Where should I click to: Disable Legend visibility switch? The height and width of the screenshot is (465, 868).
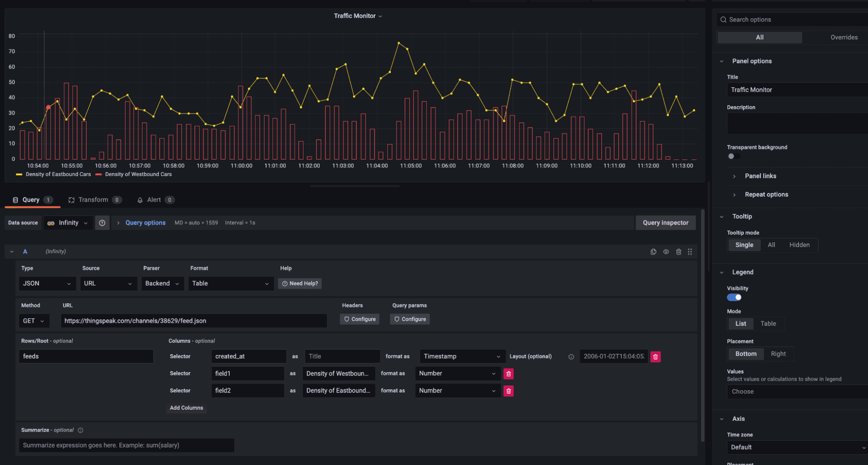[734, 297]
